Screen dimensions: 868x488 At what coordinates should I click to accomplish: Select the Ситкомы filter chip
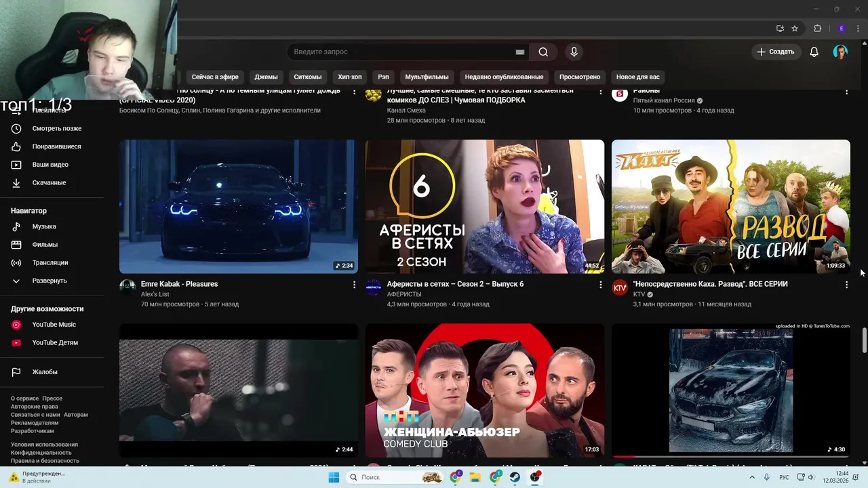pyautogui.click(x=308, y=77)
